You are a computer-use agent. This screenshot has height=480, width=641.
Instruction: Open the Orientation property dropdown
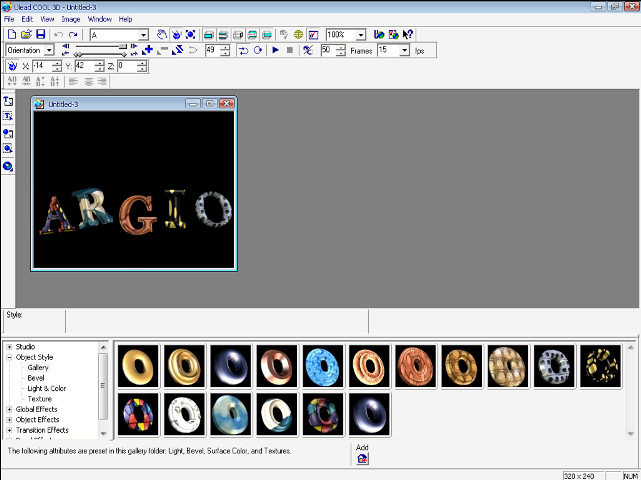click(49, 50)
